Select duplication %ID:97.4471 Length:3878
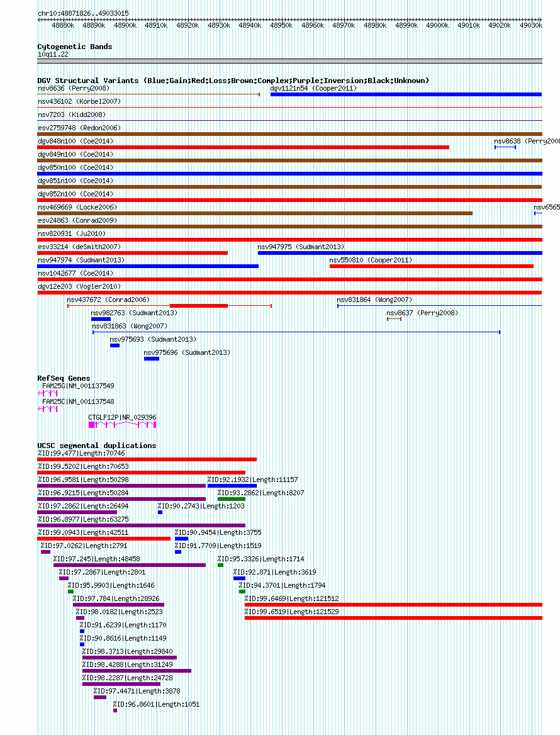Screen dimensions: 560x735 pyautogui.click(x=100, y=697)
